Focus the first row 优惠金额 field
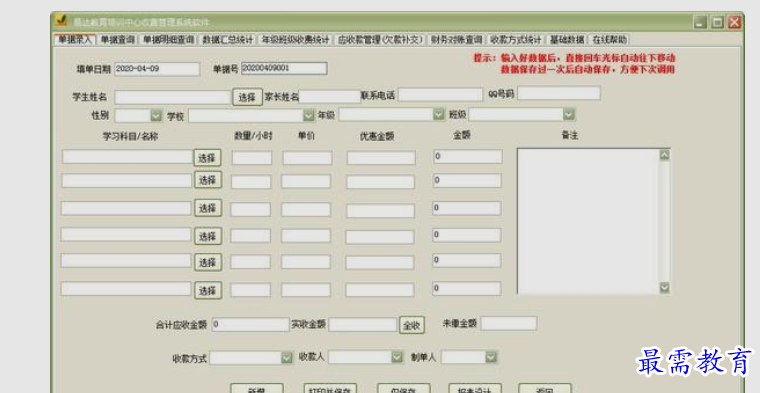Screen dimensions: 760x393 coord(381,158)
